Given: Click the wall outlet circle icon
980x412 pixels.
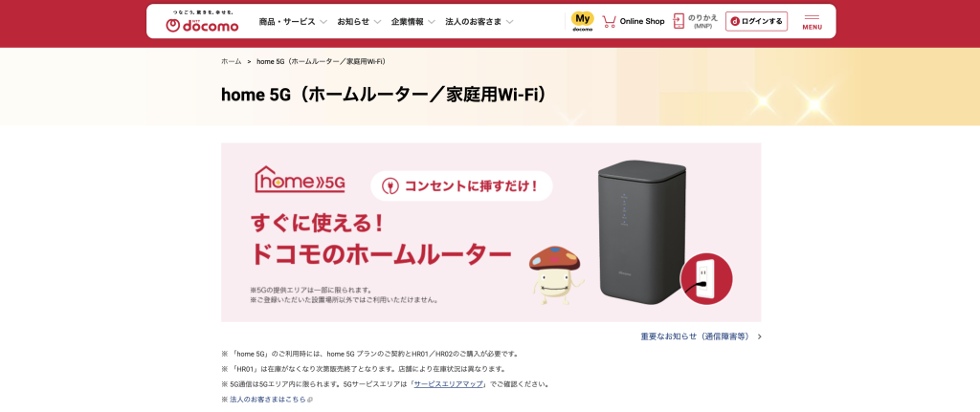Looking at the screenshot, I should (x=705, y=278).
